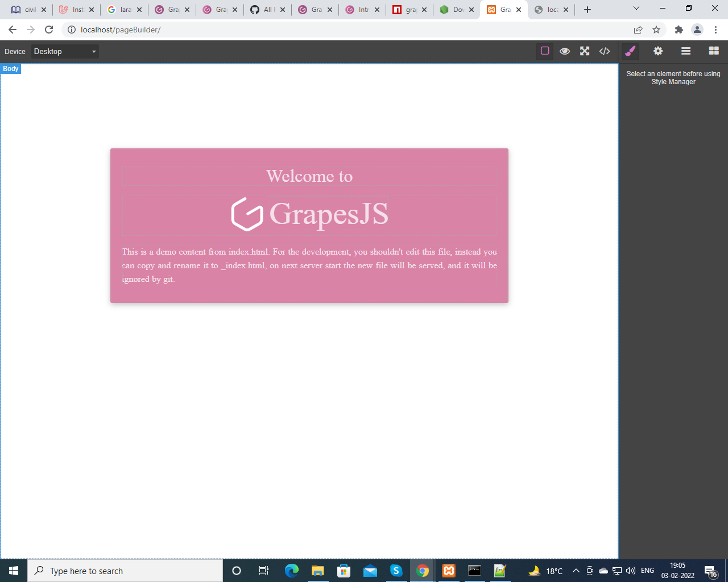Open a new browser tab
Image resolution: width=728 pixels, height=582 pixels.
pyautogui.click(x=588, y=10)
